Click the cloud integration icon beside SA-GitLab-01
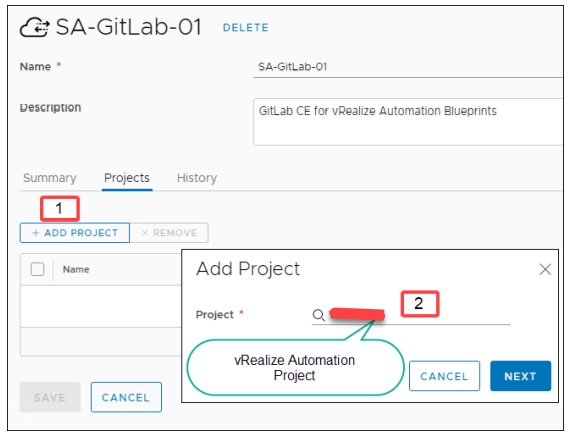The width and height of the screenshot is (571, 437). (x=35, y=27)
